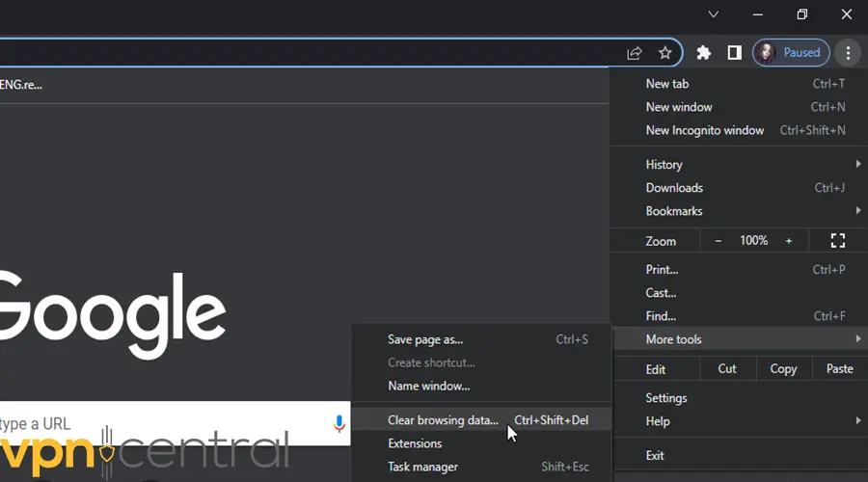
Task: Open Downloads from the menu
Action: pyautogui.click(x=739, y=188)
